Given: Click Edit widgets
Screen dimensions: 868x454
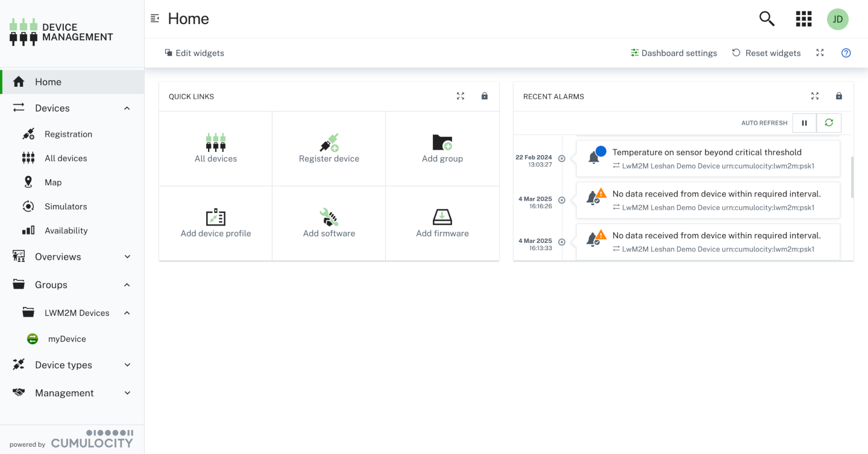Looking at the screenshot, I should tap(194, 52).
